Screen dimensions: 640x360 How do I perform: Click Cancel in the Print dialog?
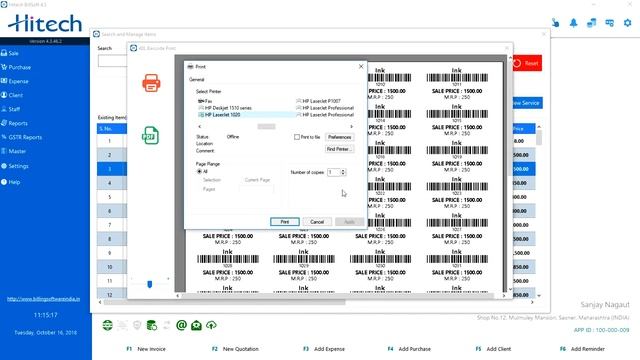click(x=317, y=222)
